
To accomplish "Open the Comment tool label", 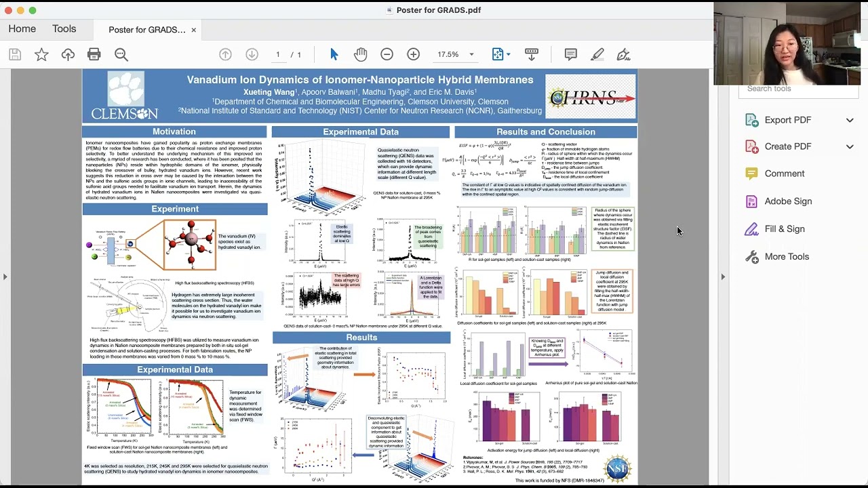I will tap(785, 174).
